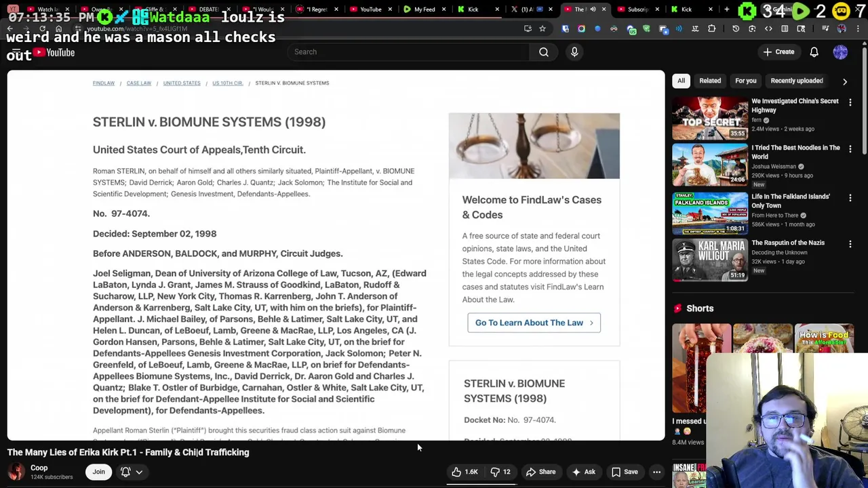This screenshot has width=868, height=488.
Task: Open the Chrome three-dot menu
Action: (859, 28)
